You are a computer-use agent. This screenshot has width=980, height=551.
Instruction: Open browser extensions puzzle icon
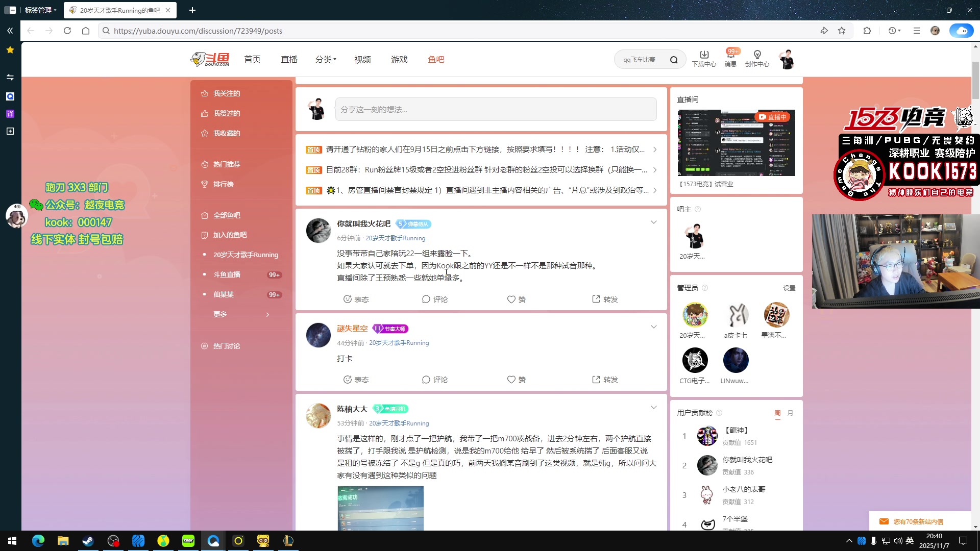click(x=867, y=31)
